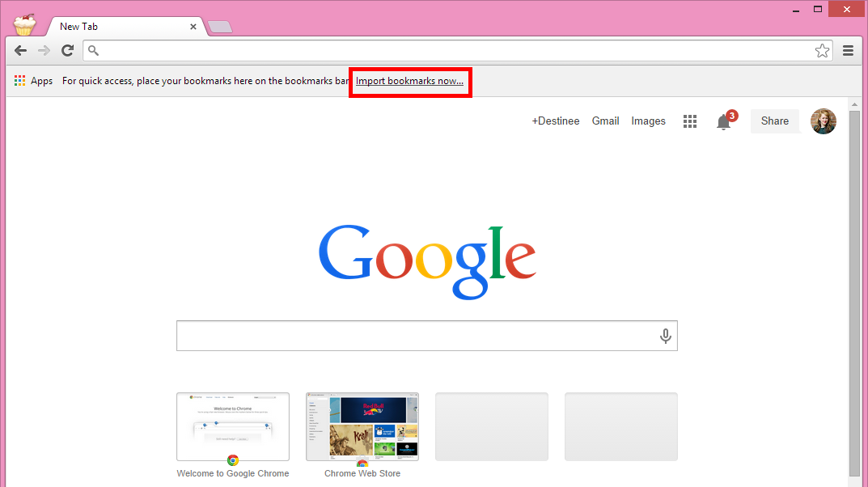
Task: Open Gmail link
Action: pos(606,121)
